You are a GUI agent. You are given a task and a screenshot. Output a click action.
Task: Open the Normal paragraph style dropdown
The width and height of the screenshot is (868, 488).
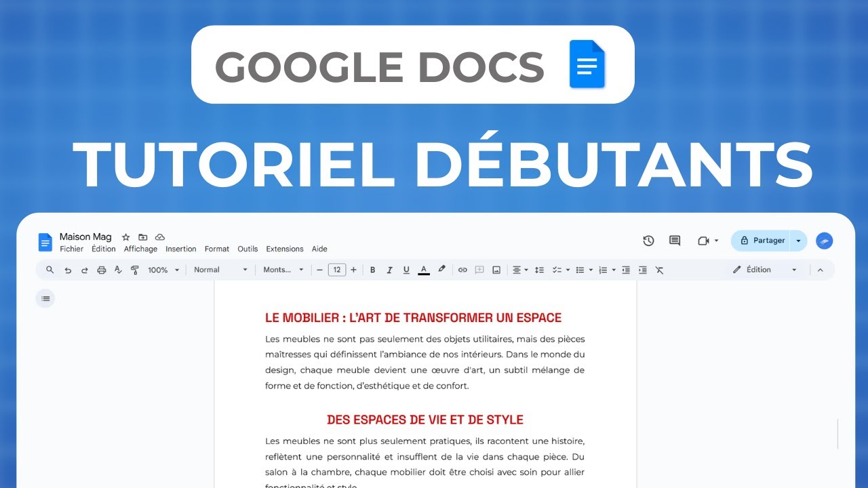[x=220, y=270]
